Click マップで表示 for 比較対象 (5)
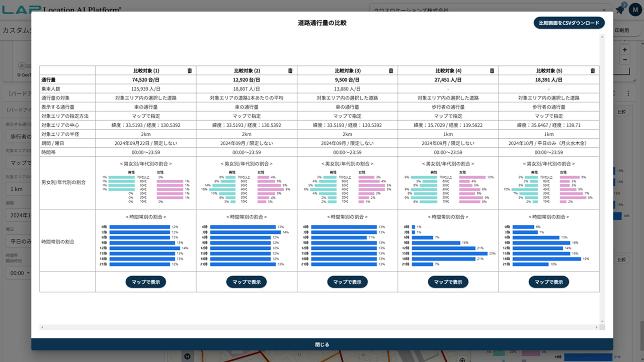This screenshot has width=644, height=362. pos(548,282)
